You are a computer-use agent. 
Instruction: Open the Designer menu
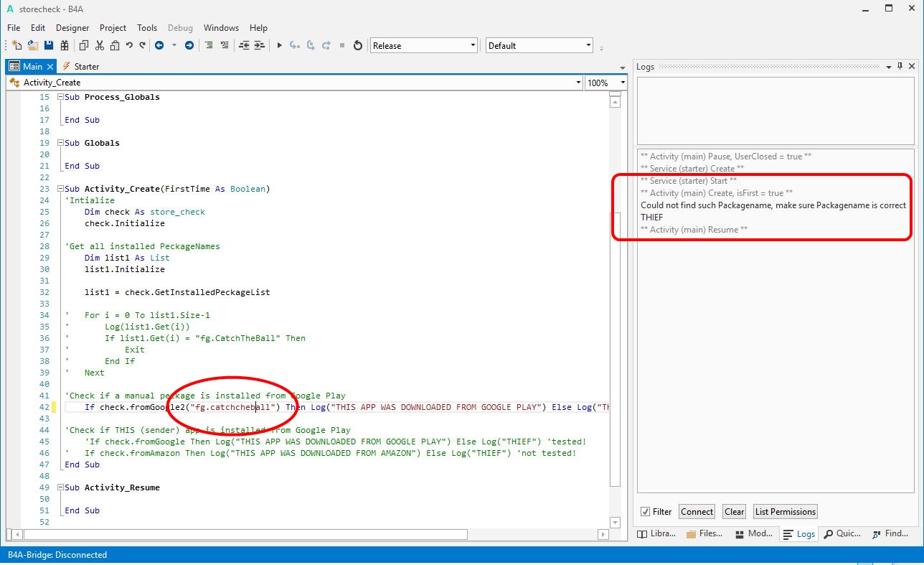(72, 28)
